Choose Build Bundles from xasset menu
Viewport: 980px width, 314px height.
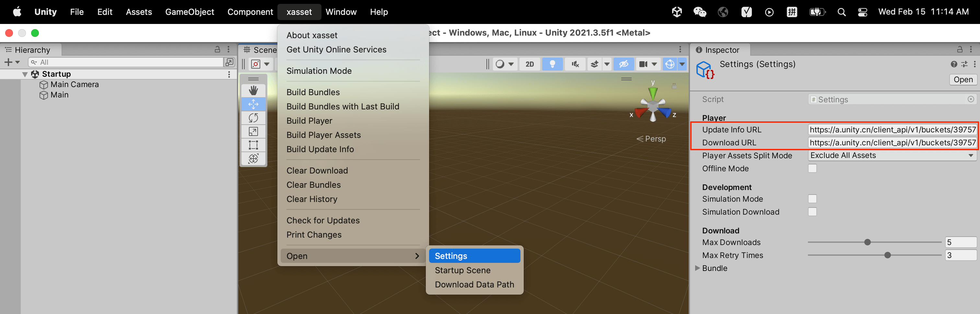(x=313, y=92)
